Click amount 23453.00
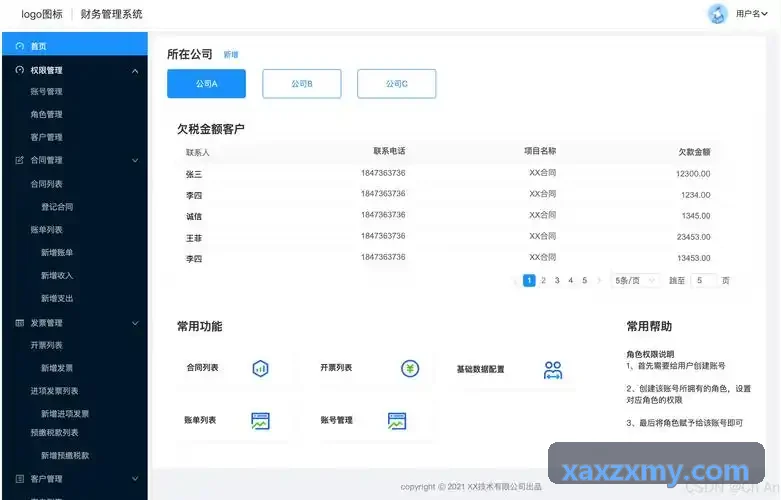Viewport: 781px width, 500px height. (693, 237)
